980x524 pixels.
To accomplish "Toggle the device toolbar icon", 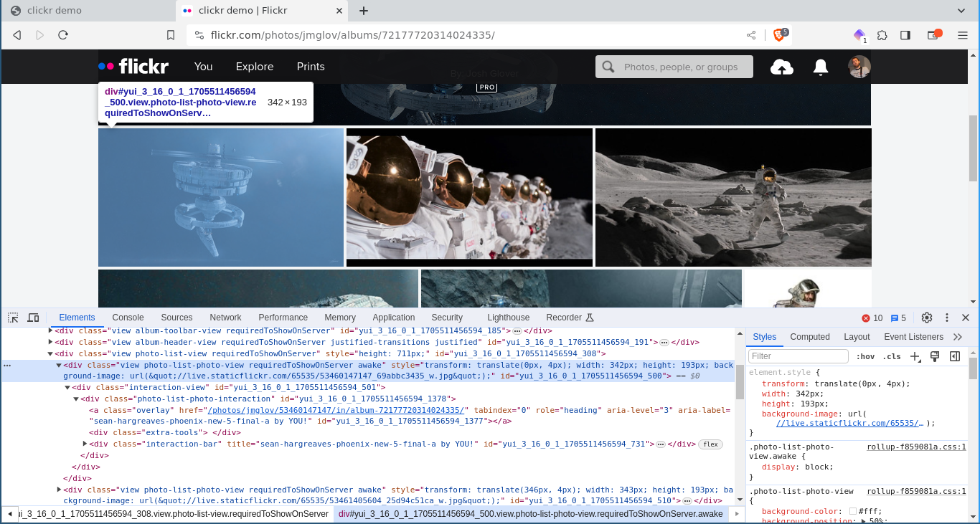I will click(33, 318).
